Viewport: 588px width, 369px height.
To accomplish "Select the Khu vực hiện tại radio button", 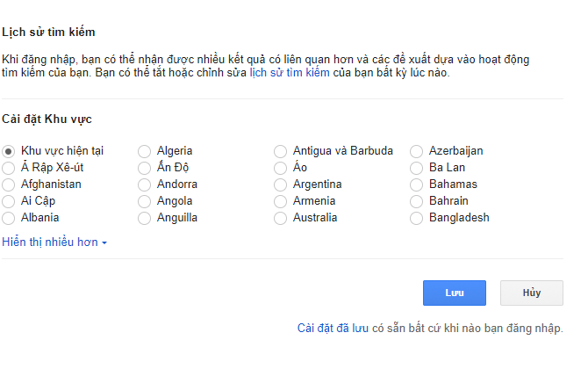I will pos(9,151).
